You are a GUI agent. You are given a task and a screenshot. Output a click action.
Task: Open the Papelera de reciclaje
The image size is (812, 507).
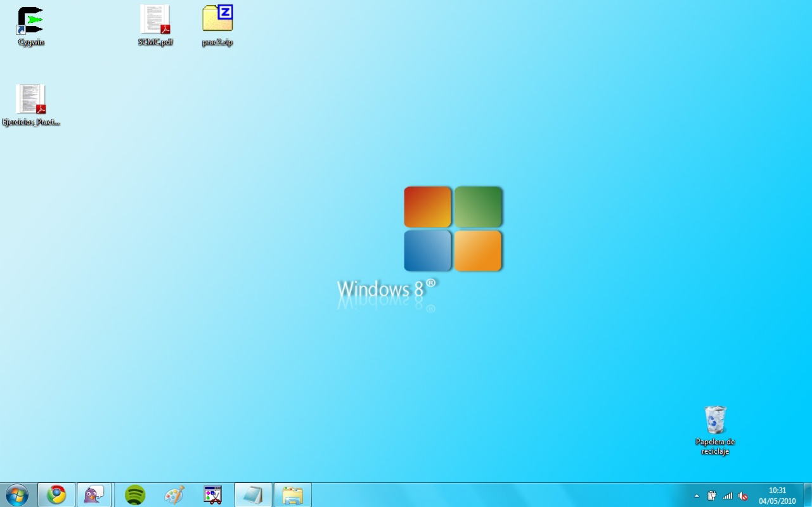coord(715,420)
